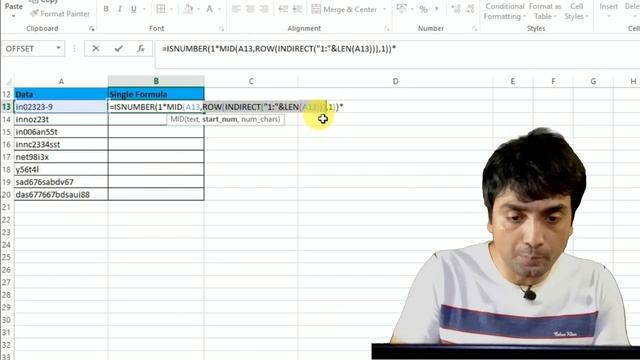Open the Number group dialog launcher
The height and width of the screenshot is (360, 640).
pyautogui.click(x=474, y=29)
